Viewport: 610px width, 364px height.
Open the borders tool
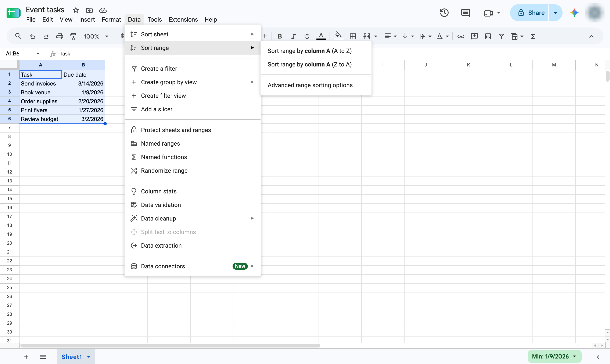tap(353, 36)
